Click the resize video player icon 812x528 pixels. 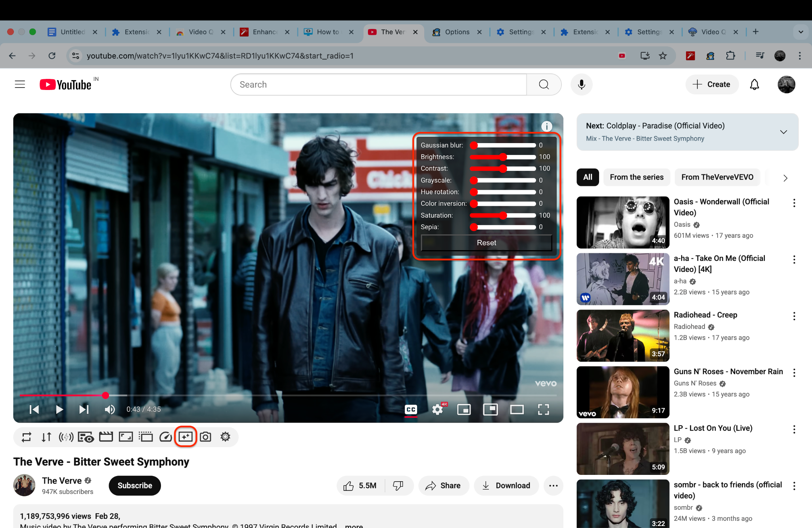pos(126,437)
